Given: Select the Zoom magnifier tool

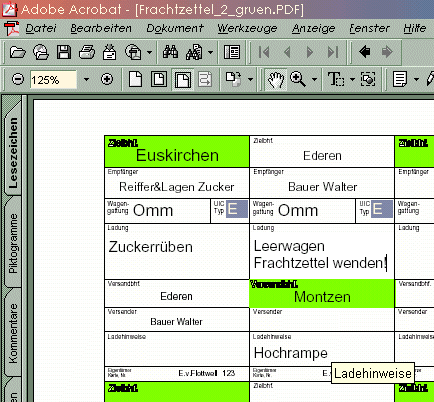Looking at the screenshot, I should point(298,79).
